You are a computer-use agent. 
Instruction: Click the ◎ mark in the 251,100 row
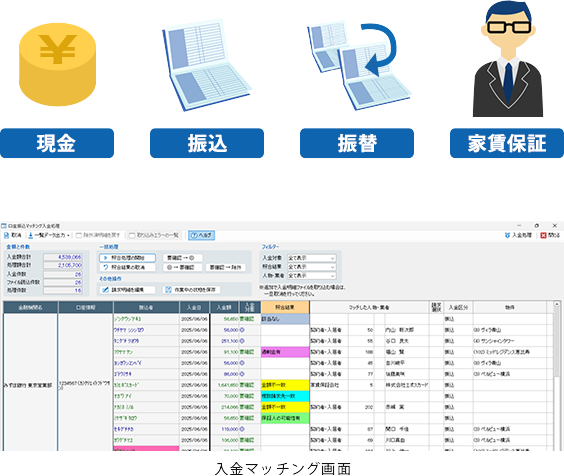242,341
